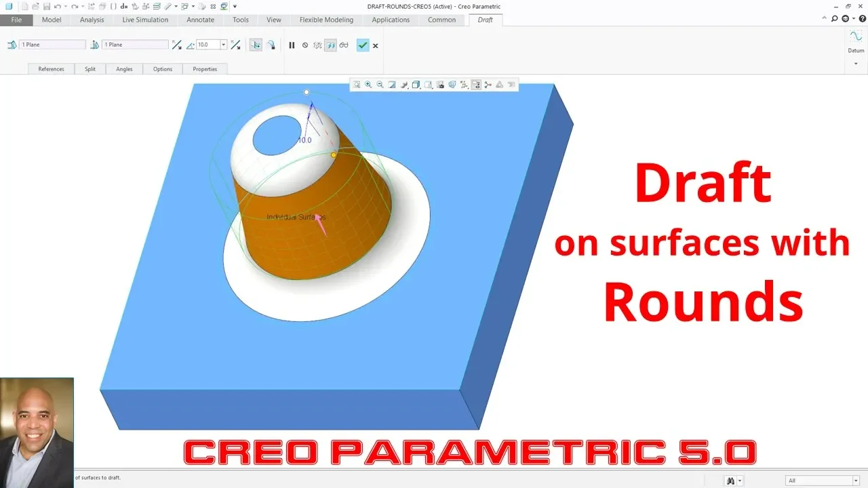
Task: Click the Datum sine-curve icon
Action: click(856, 37)
